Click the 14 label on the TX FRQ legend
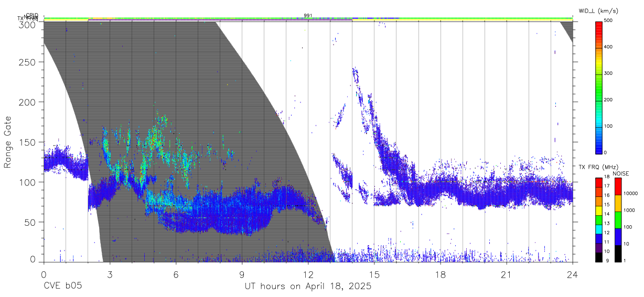Image resolution: width=644 pixels, height=297 pixels. pyautogui.click(x=606, y=214)
